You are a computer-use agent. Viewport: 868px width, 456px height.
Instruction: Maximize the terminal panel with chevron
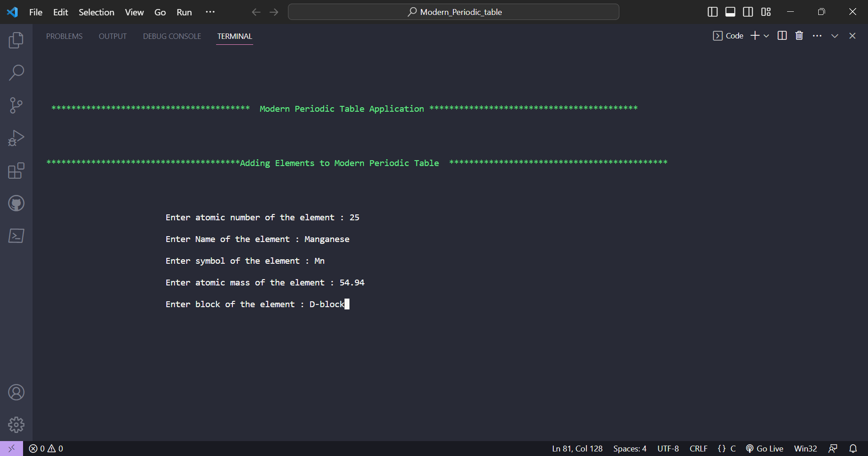click(x=835, y=35)
